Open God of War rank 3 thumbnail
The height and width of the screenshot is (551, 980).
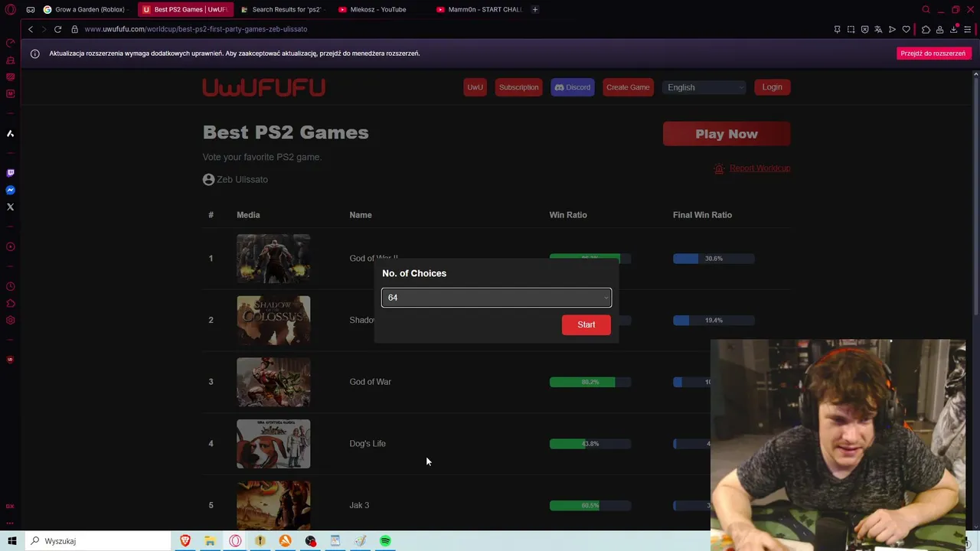click(273, 382)
